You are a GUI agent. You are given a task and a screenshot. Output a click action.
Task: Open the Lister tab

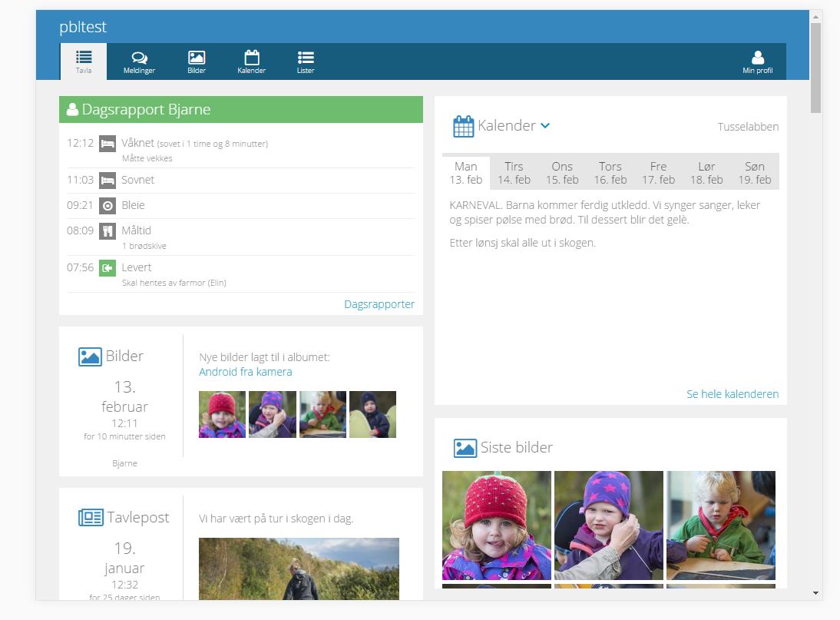pyautogui.click(x=306, y=61)
